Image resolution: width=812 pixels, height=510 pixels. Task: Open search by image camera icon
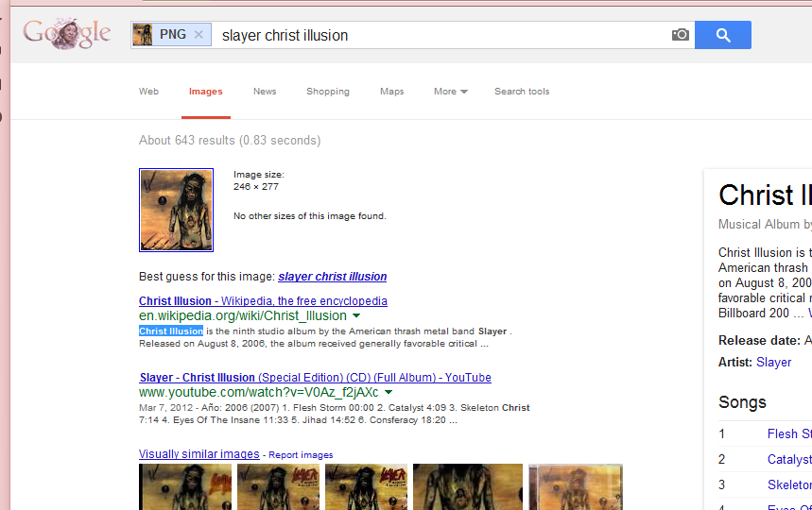coord(680,35)
